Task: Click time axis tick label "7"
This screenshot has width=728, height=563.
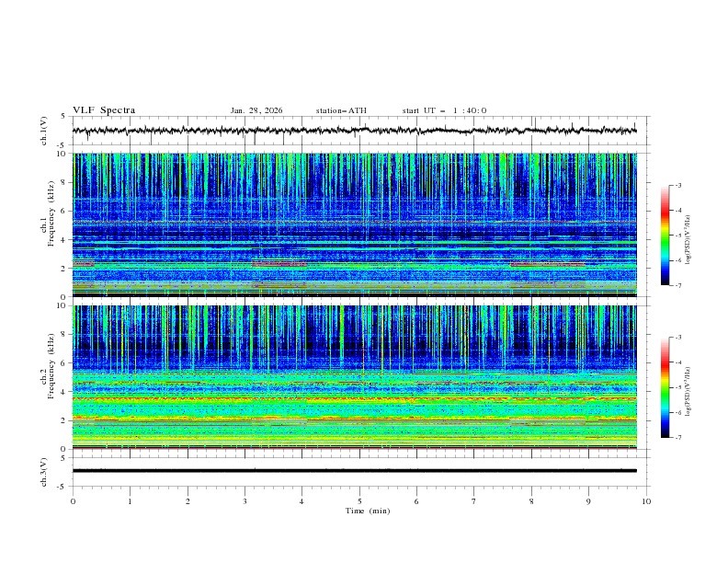Action: click(x=474, y=501)
